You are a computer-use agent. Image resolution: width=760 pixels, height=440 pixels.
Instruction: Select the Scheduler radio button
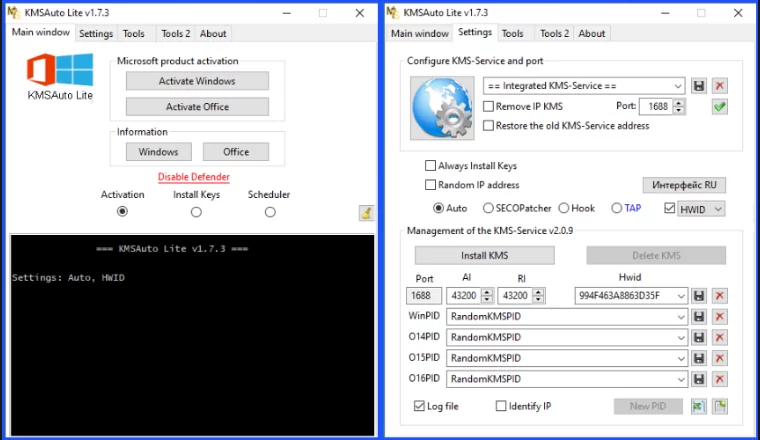point(270,212)
